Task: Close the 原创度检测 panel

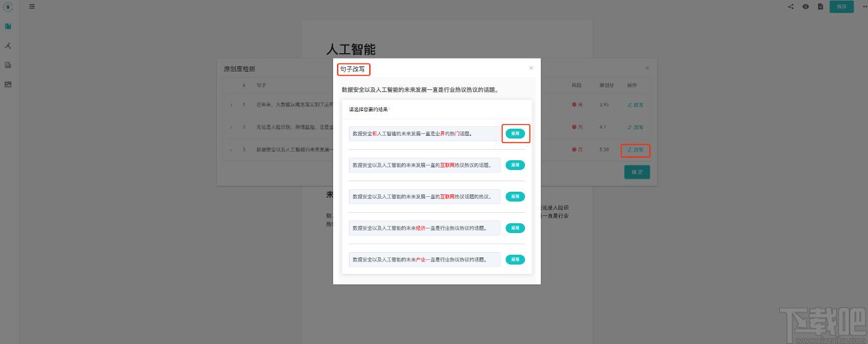Action: coord(647,68)
